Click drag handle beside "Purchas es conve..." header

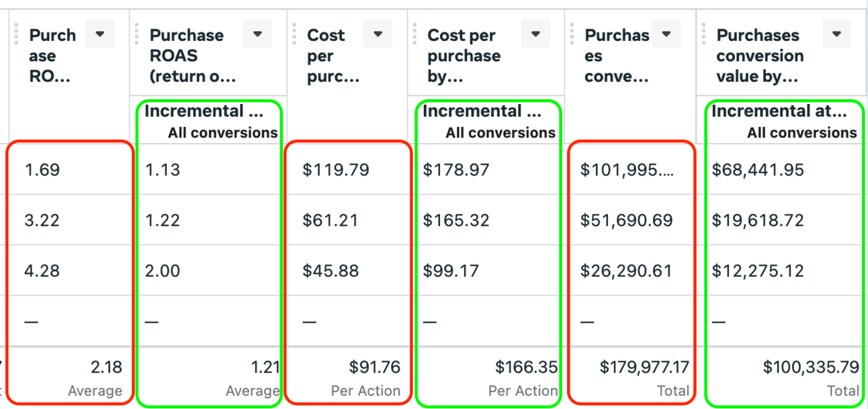[x=572, y=34]
